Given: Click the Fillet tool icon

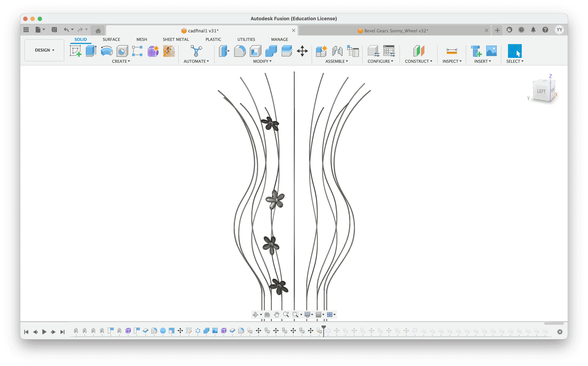Looking at the screenshot, I should click(240, 51).
